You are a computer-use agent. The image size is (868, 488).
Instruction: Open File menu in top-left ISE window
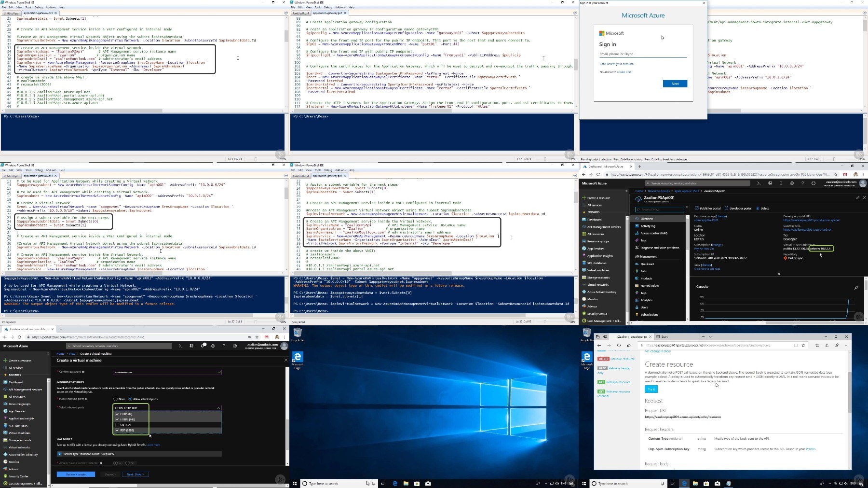click(4, 7)
